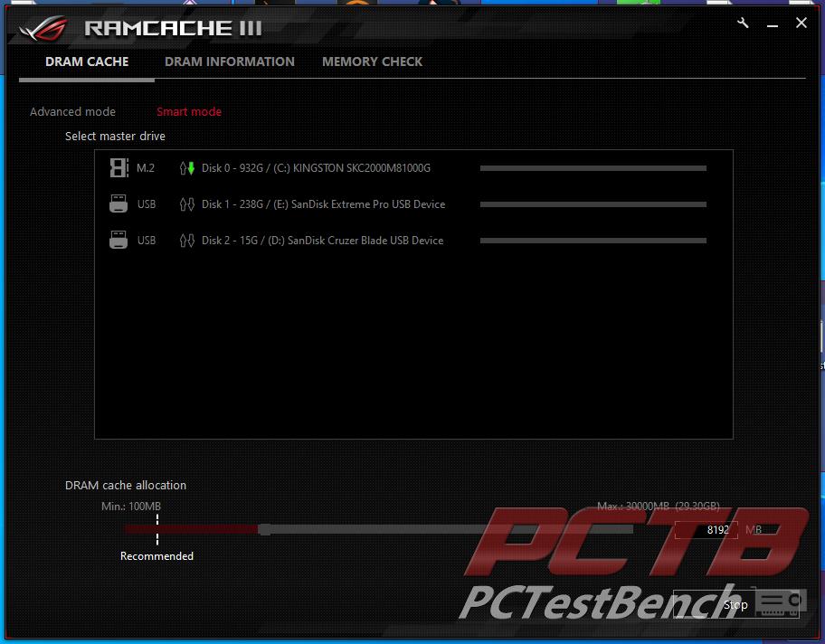Switch to the DRAM CACHE tab
This screenshot has width=825, height=644.
87,62
